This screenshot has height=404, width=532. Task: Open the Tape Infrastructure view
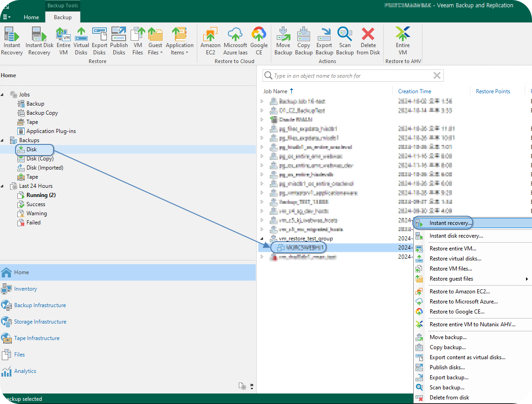click(x=37, y=338)
